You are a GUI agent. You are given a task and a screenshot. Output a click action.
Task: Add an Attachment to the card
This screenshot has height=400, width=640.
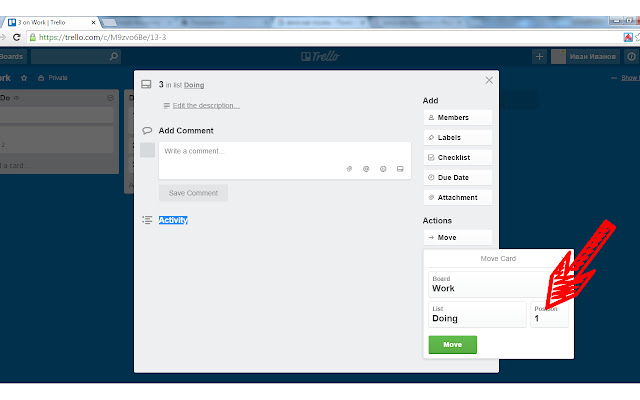(458, 198)
